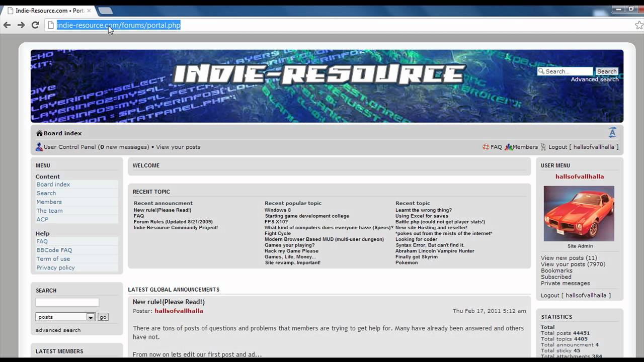This screenshot has height=362, width=644.
Task: Open the posts dropdown in Search box
Action: point(65,317)
